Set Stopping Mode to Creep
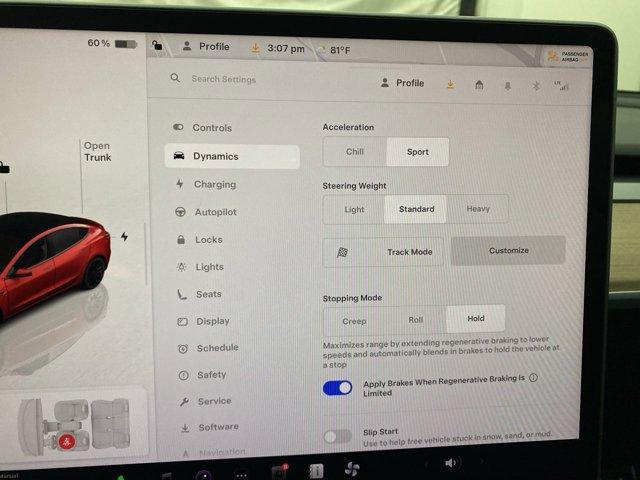The width and height of the screenshot is (640, 480). (354, 321)
